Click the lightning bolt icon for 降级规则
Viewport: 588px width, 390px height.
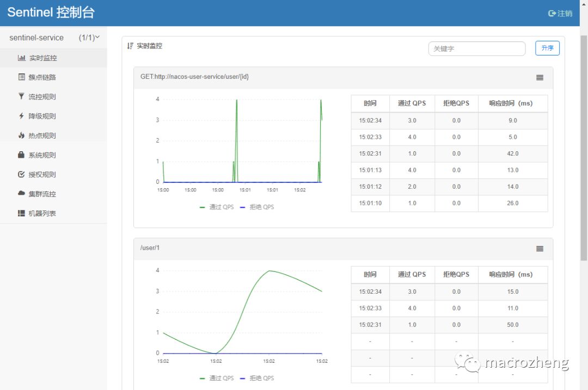click(21, 116)
